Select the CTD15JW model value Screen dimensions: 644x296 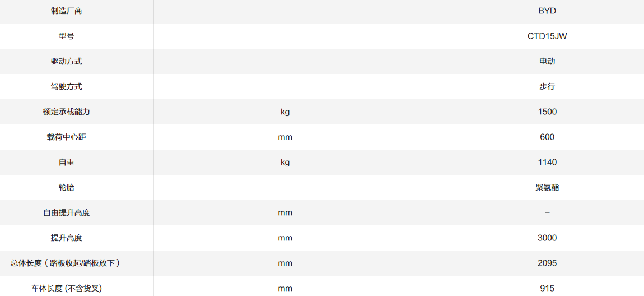point(547,36)
